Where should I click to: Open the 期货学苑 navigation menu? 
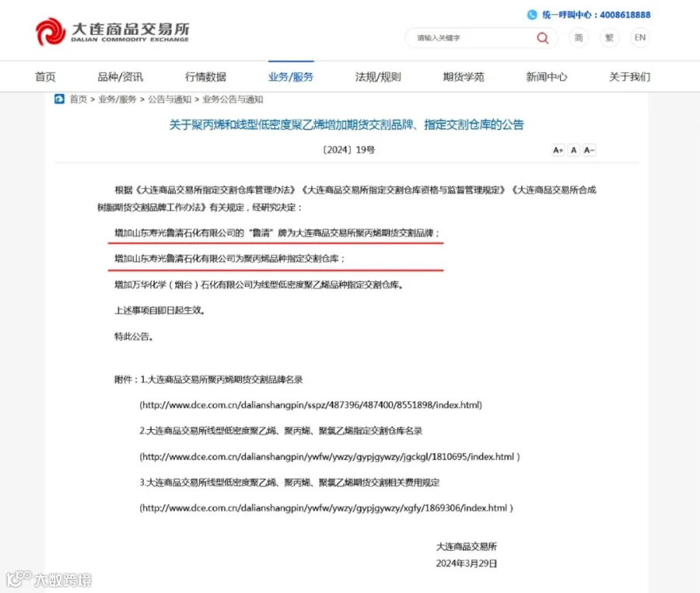tap(464, 77)
